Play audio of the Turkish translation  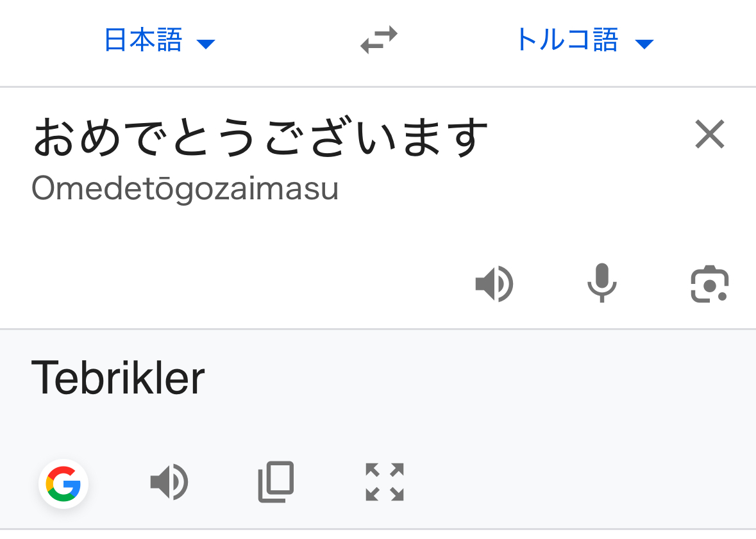169,483
